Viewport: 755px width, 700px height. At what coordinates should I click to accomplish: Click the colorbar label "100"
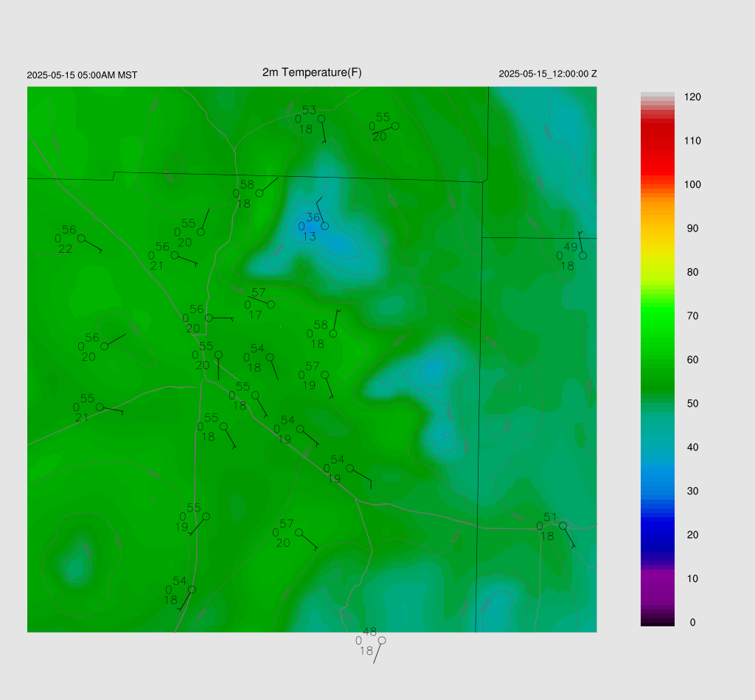692,184
